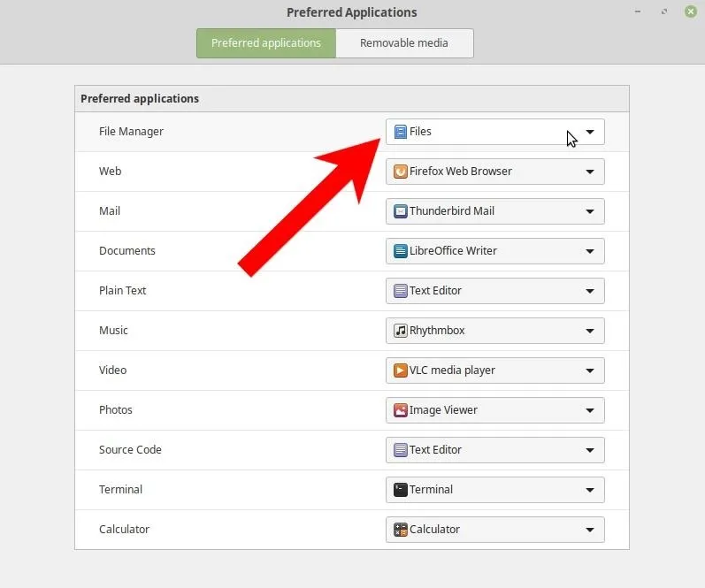
Task: Switch to the Preferred applications tab
Action: [x=266, y=43]
